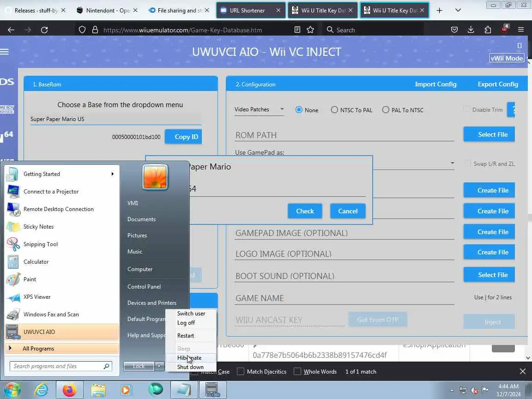Launch Snipping Tool from Start menu

point(62,244)
